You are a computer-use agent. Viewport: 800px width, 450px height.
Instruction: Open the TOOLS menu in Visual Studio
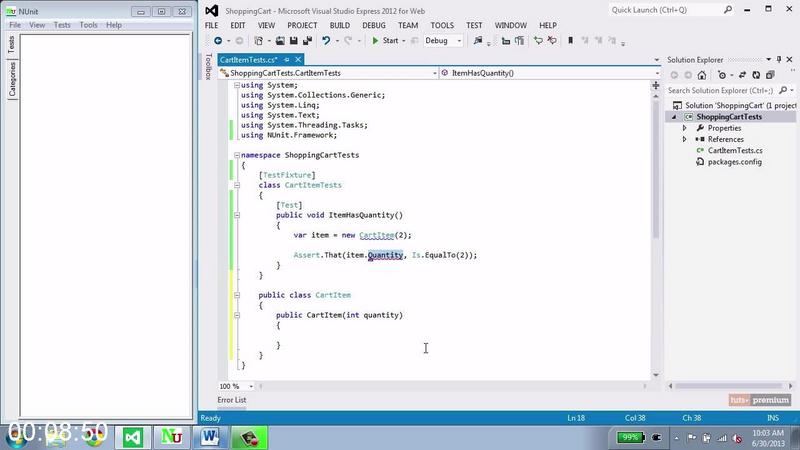point(442,25)
